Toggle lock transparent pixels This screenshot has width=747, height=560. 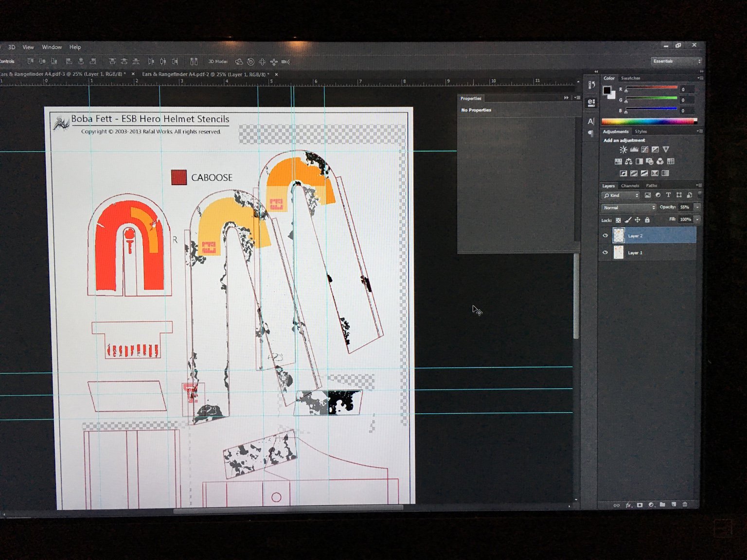tap(618, 220)
